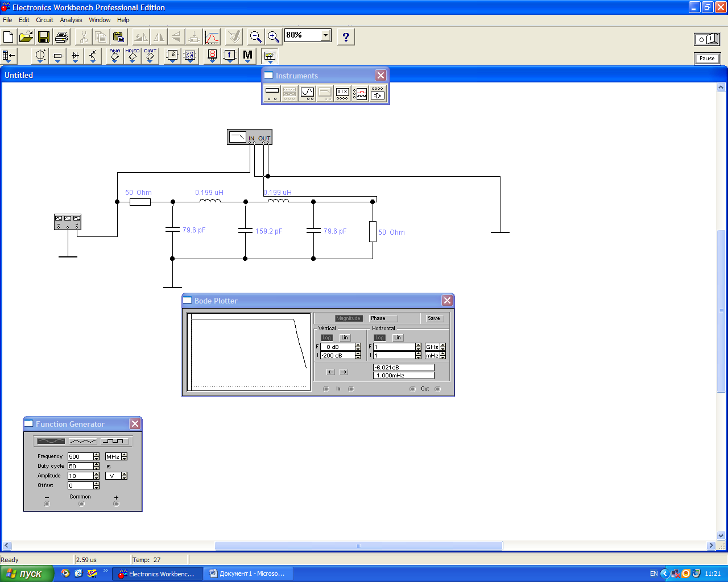Open the Sources parts bin
The image size is (728, 582).
pyautogui.click(x=40, y=56)
